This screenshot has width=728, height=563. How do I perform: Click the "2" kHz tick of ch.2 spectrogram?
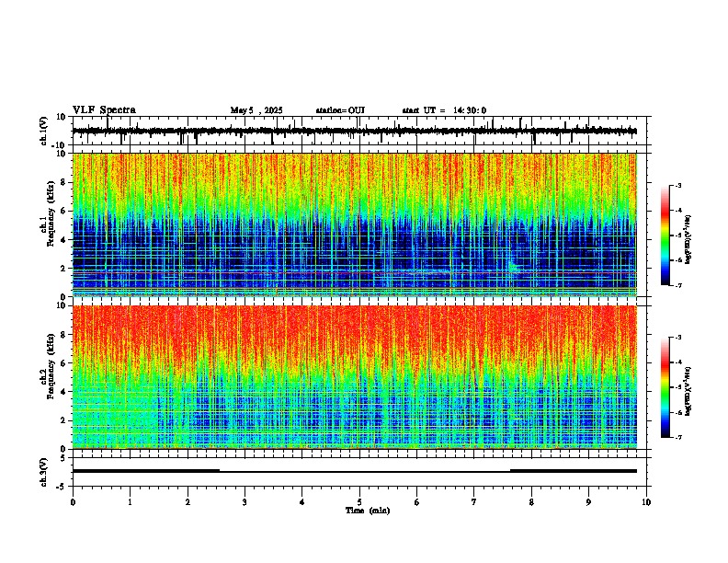pos(63,420)
